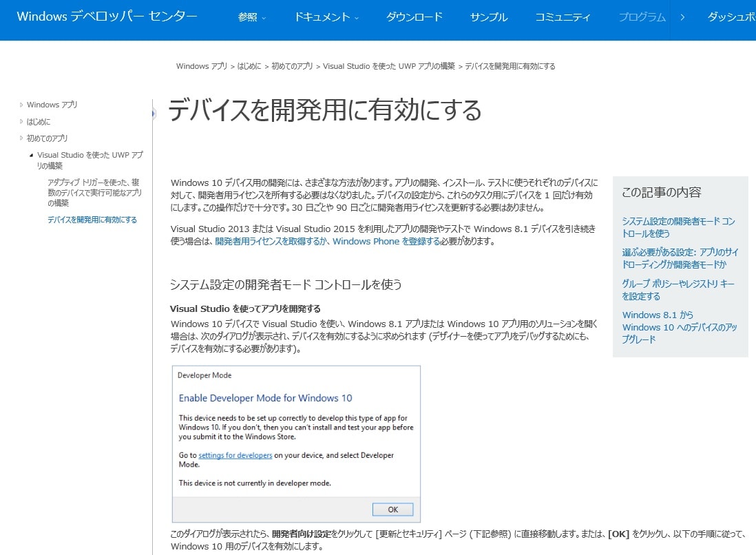Select デバイスを開発用に有効にする in the sidebar tree
The height and width of the screenshot is (555, 756).
coord(92,220)
